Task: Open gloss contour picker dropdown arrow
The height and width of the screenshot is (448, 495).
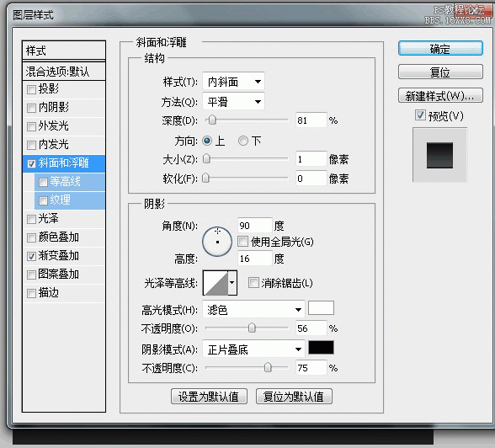Action: point(232,283)
